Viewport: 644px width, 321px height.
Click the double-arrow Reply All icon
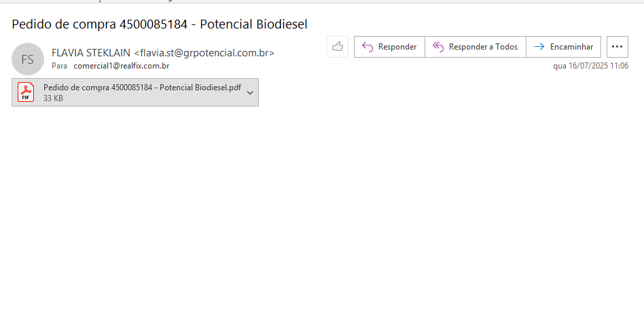click(438, 47)
